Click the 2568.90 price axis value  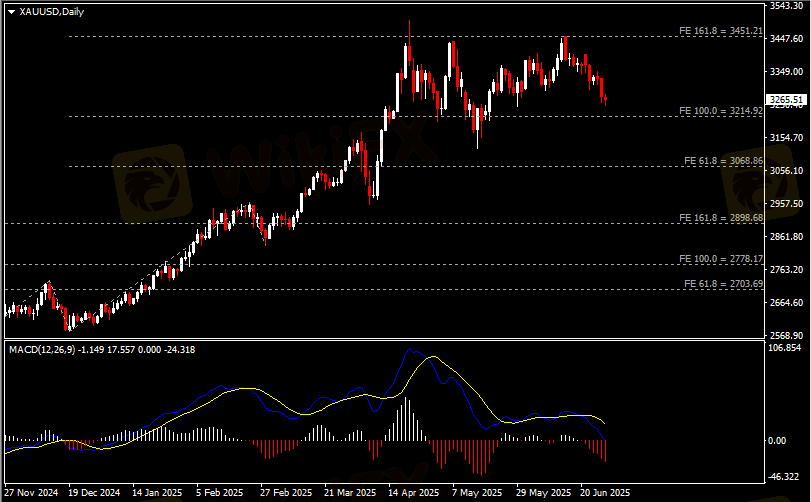point(786,336)
